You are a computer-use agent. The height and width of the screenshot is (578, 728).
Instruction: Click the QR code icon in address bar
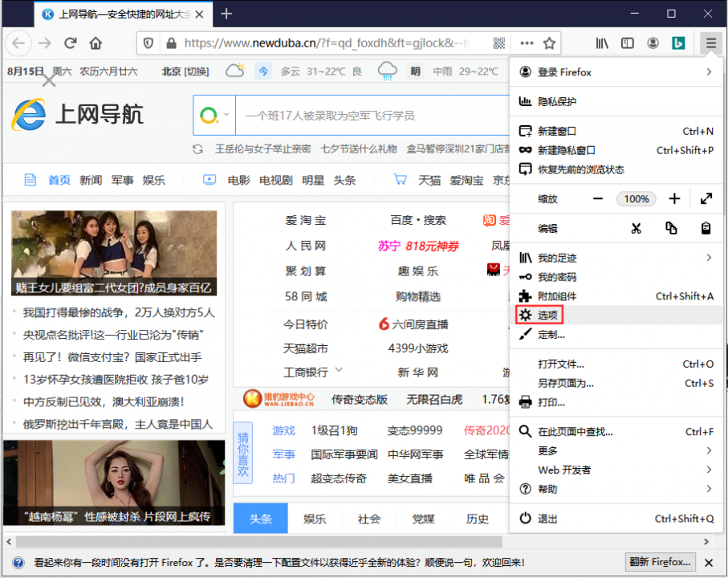499,43
